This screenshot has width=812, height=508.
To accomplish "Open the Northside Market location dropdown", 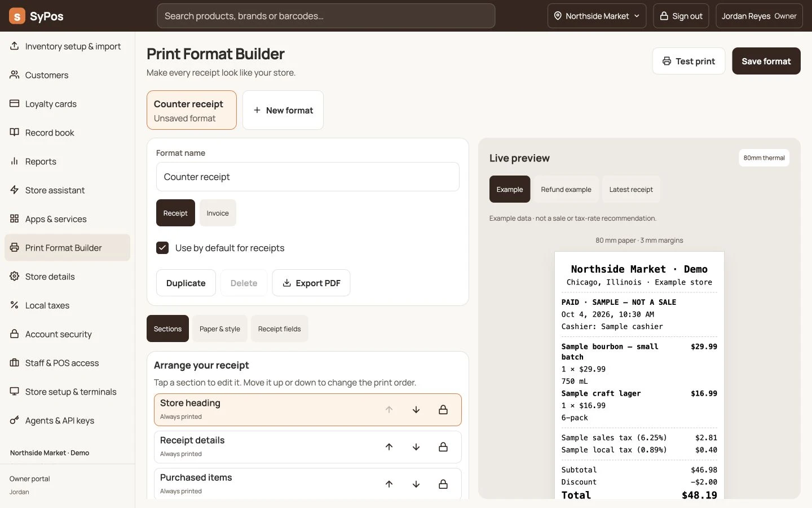I will (597, 16).
